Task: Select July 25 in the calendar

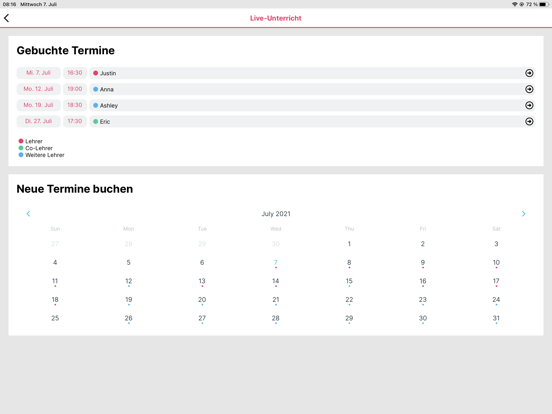Action: pos(55,318)
